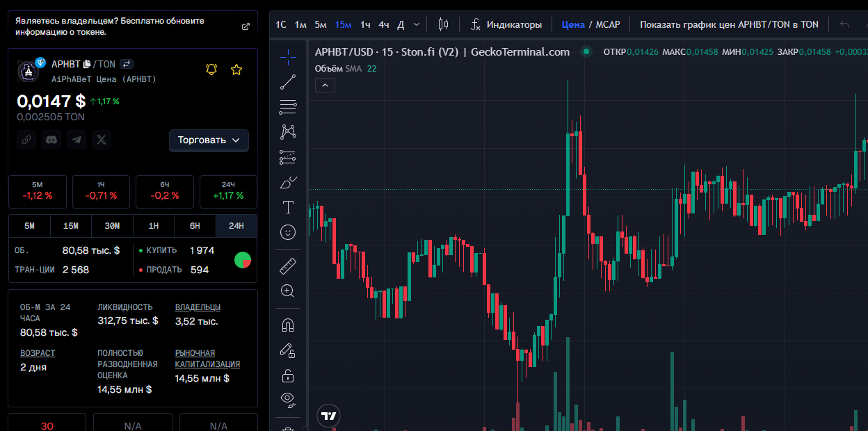The width and height of the screenshot is (868, 431).
Task: Open the ВЛАДЕЛЬЦЫ holders link
Action: click(x=198, y=307)
